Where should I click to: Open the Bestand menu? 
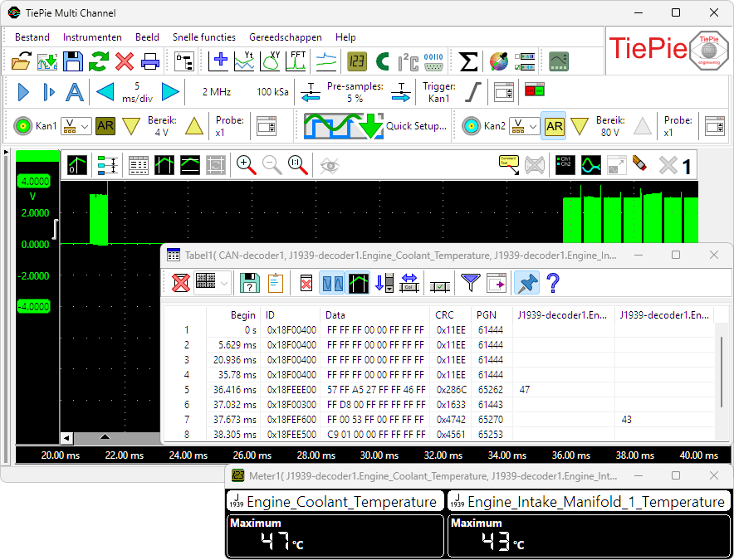pyautogui.click(x=32, y=37)
